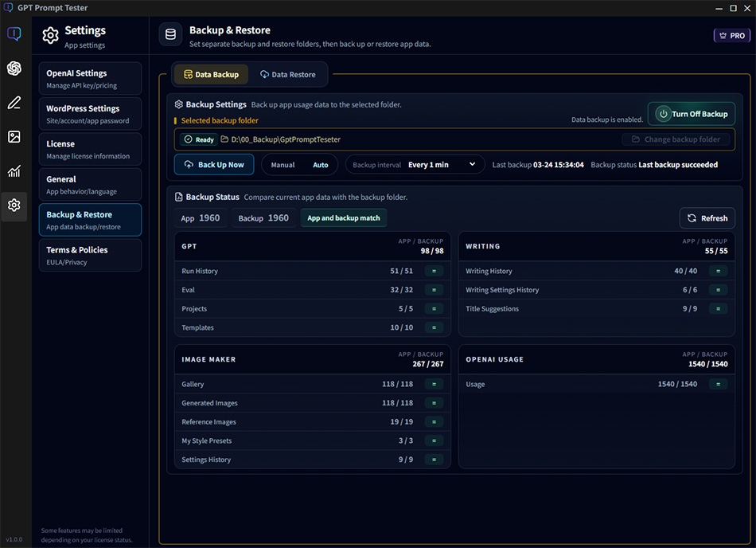The width and height of the screenshot is (756, 548).
Task: Switch backup mode to Auto
Action: [320, 165]
